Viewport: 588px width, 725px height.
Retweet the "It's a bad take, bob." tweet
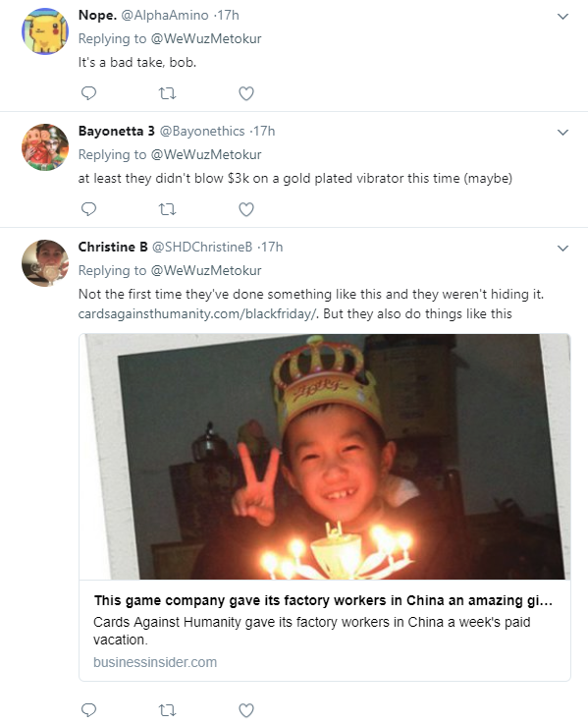point(167,94)
